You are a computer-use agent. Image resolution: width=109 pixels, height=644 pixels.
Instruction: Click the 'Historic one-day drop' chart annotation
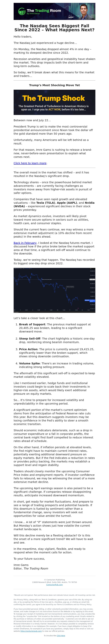[x=70, y=286]
